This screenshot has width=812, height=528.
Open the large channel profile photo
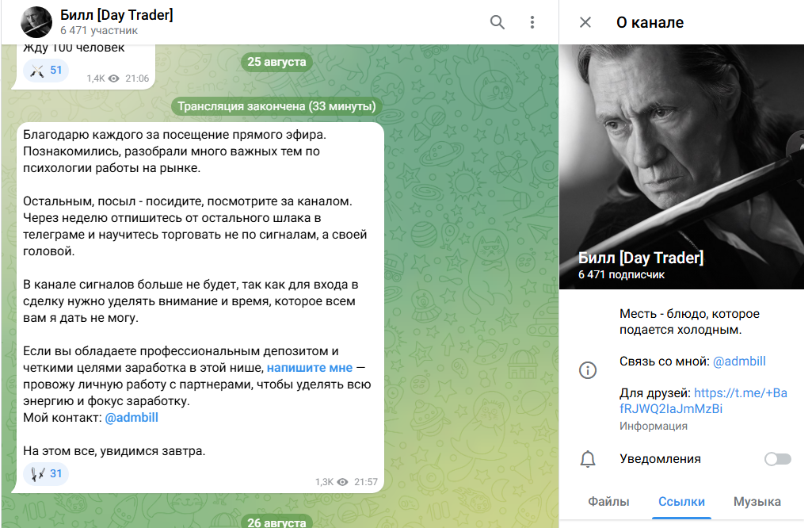click(681, 166)
